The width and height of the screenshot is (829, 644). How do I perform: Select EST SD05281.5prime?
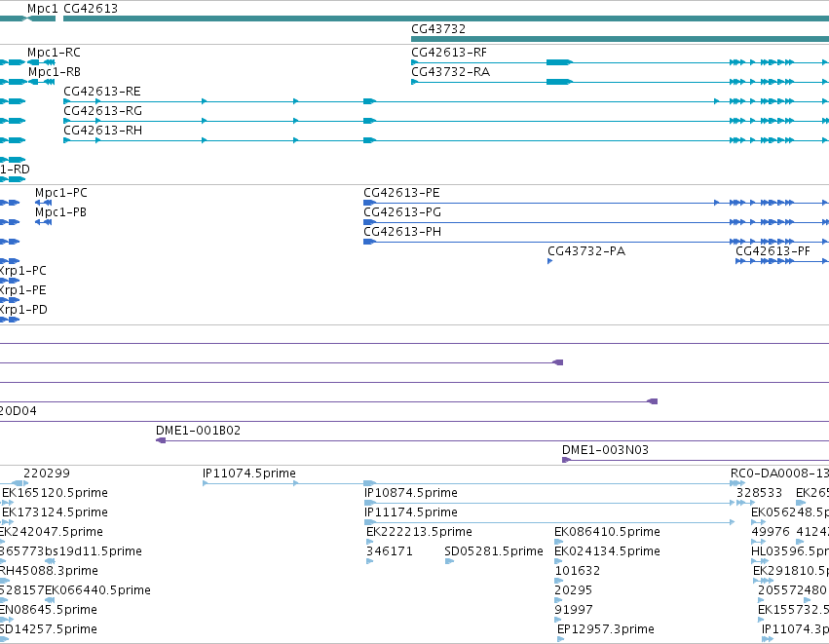pos(493,551)
